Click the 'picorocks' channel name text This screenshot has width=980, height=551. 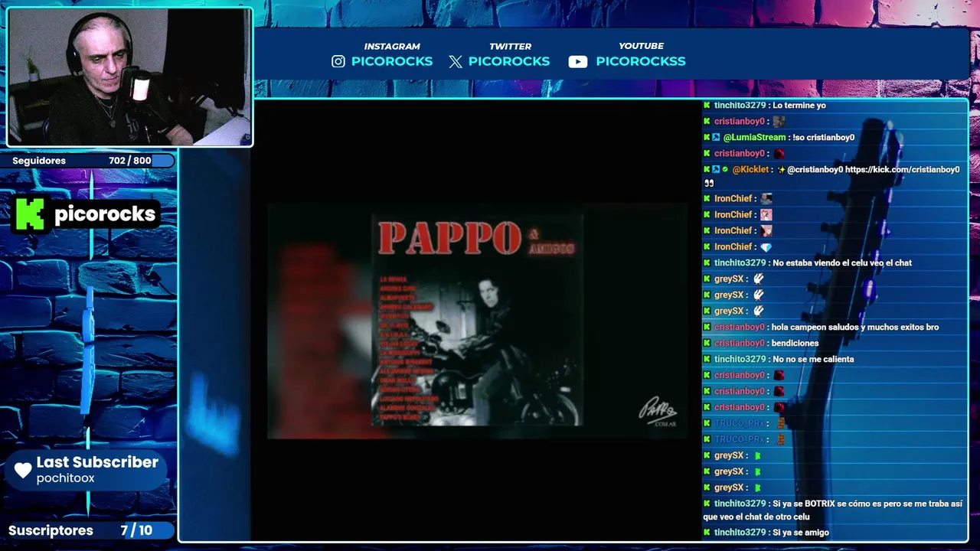[x=105, y=214]
